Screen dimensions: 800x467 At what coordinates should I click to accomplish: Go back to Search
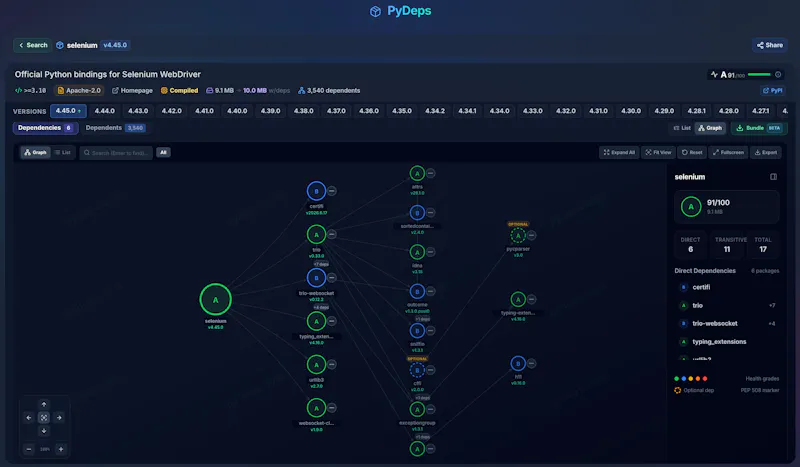tap(33, 45)
